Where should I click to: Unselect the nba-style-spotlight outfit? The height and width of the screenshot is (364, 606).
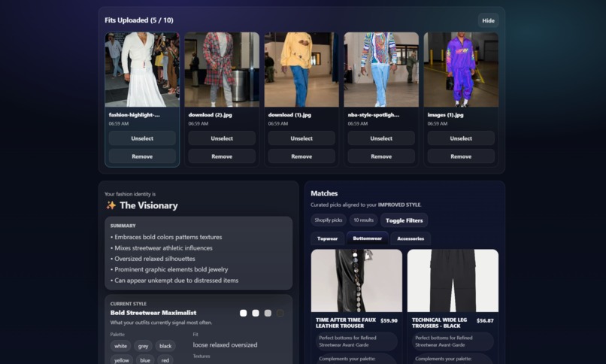pyautogui.click(x=381, y=138)
